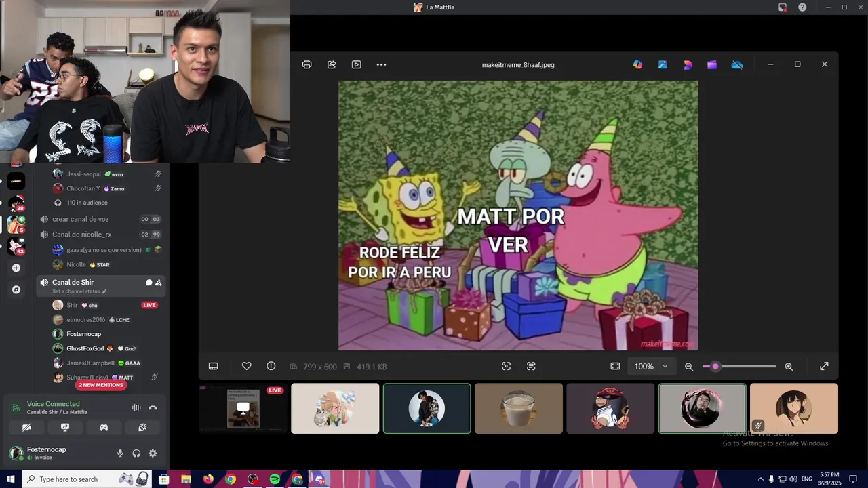Share your screen from voice panel
This screenshot has height=488, width=868.
point(65,428)
